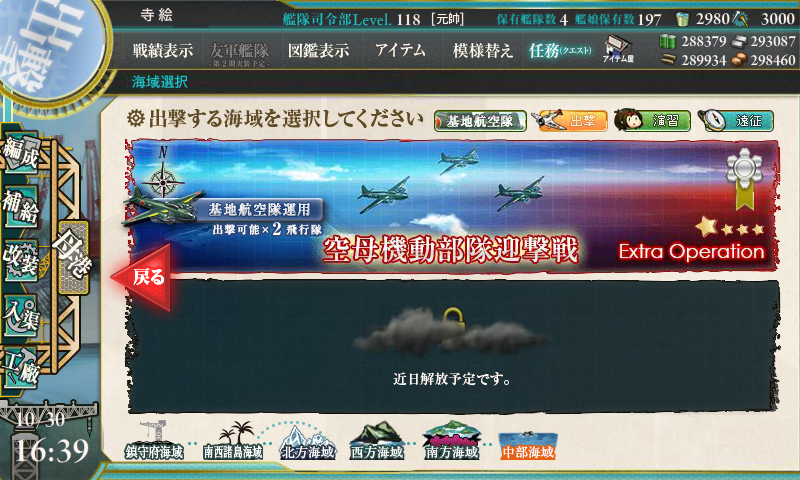Click the 演習 practice button
The image size is (800, 480).
point(652,120)
